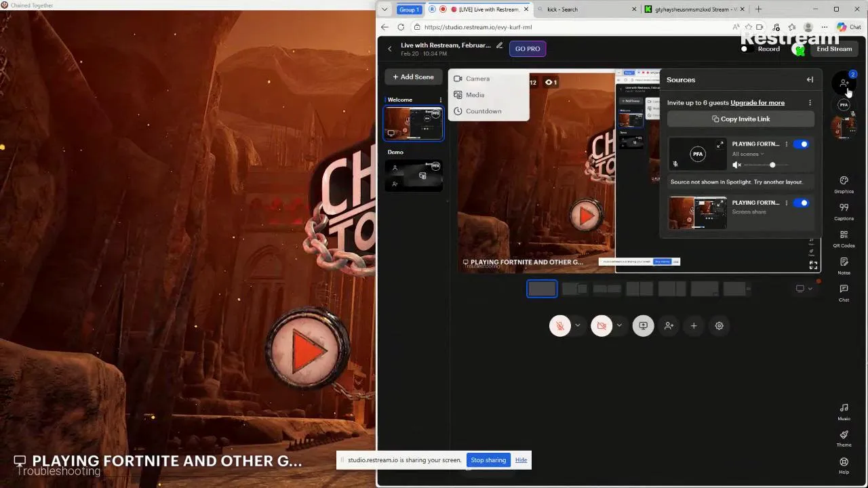Click the Upgrade for more link
The image size is (868, 488).
757,103
